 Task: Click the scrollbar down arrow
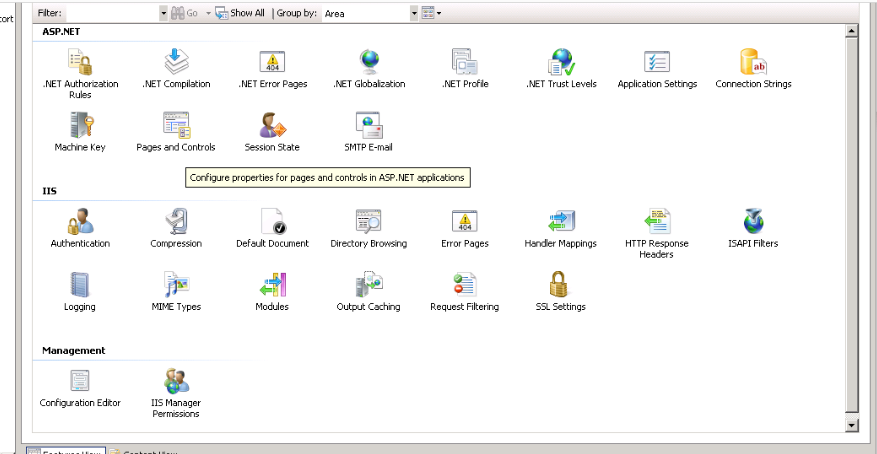851,425
